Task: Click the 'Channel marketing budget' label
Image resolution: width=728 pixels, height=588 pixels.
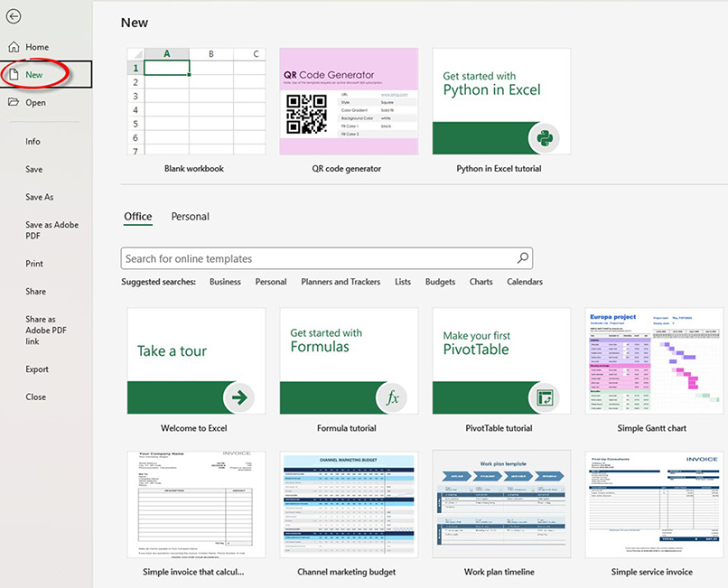Action: (x=346, y=572)
